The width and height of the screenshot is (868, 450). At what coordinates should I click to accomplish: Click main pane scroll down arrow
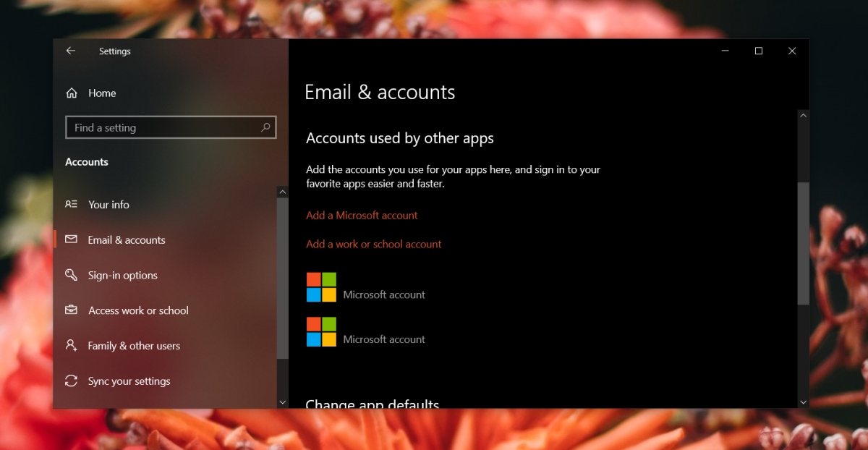click(803, 402)
